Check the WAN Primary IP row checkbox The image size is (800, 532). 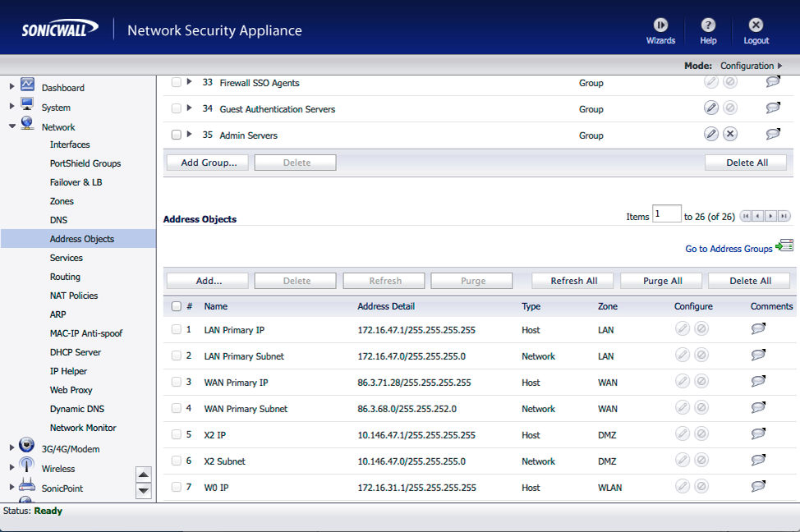[176, 382]
